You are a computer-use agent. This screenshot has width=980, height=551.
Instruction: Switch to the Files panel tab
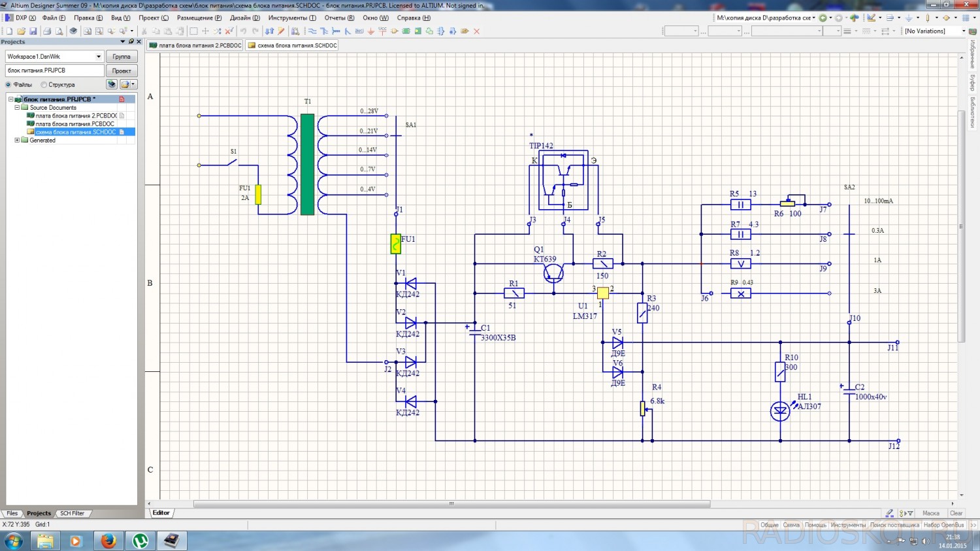tap(12, 513)
